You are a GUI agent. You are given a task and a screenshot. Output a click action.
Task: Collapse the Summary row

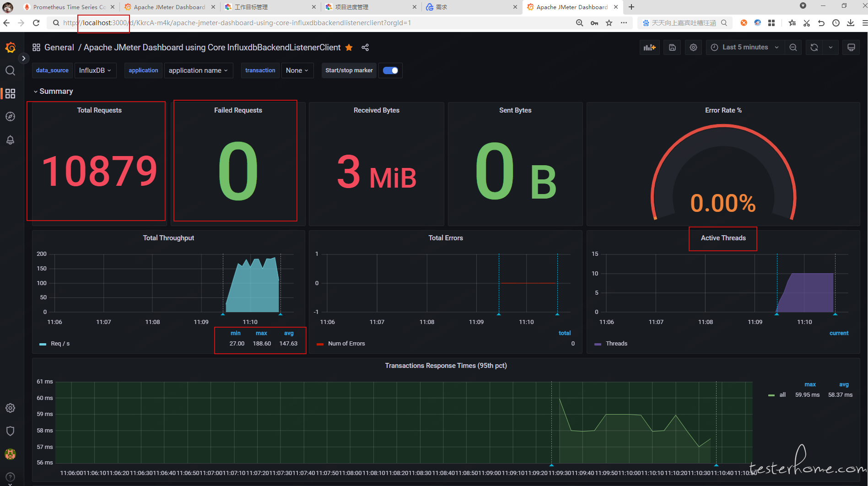[53, 91]
